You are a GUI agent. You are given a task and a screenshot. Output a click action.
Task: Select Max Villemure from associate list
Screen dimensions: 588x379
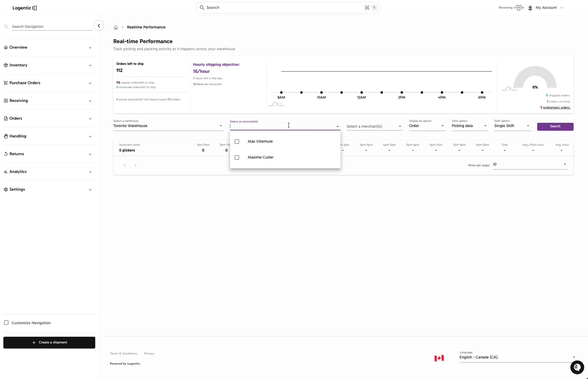click(x=285, y=142)
